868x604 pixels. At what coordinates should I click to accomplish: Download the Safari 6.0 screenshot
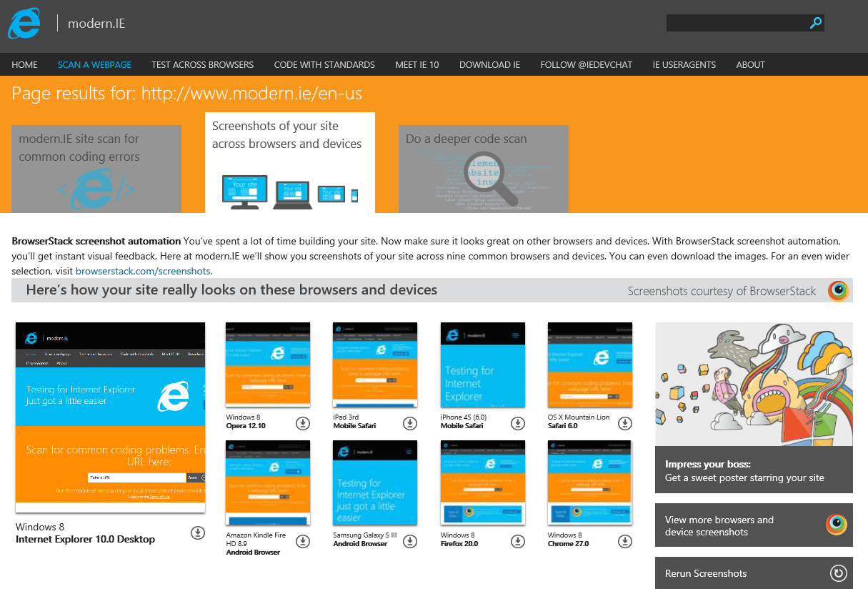[625, 423]
